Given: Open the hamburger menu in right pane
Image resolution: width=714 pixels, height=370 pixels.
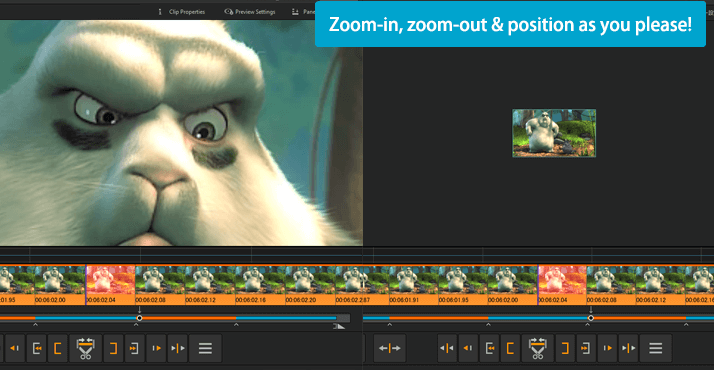Looking at the screenshot, I should pos(656,348).
